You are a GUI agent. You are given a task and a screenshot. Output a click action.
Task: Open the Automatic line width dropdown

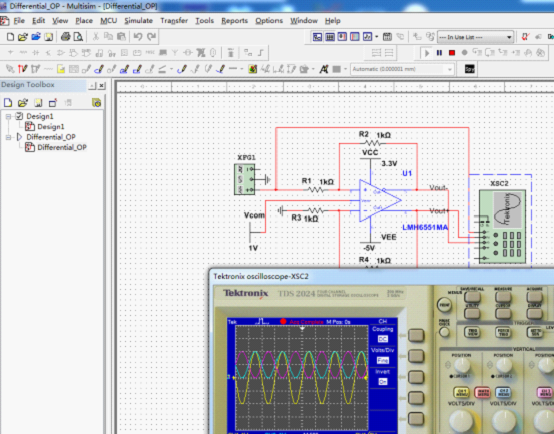tap(449, 69)
